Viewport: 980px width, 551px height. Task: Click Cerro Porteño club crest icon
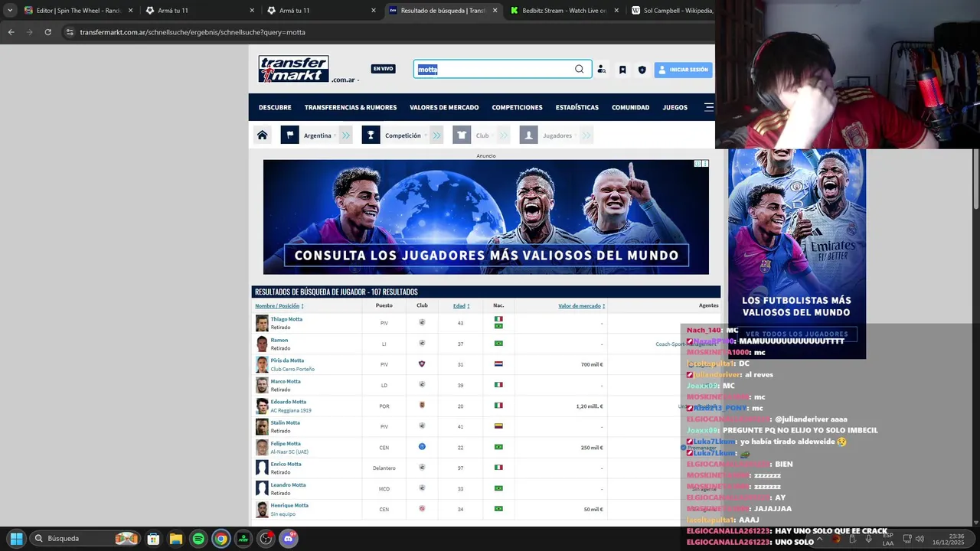pyautogui.click(x=422, y=364)
